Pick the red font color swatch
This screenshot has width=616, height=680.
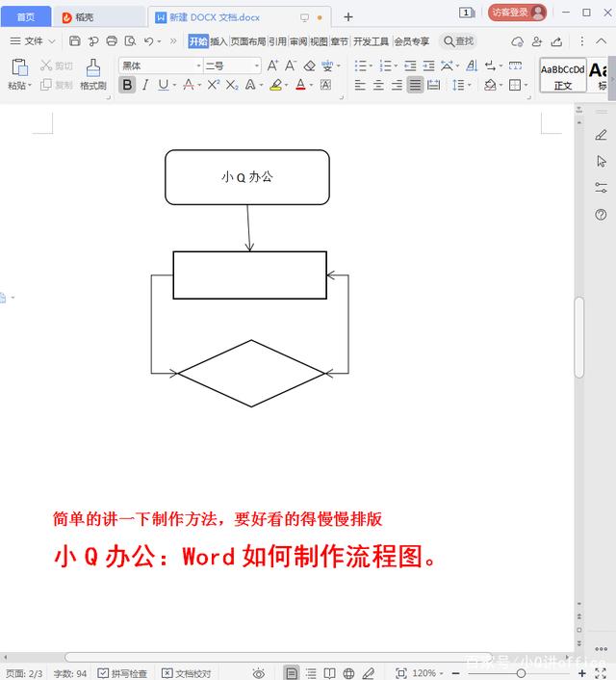(300, 85)
